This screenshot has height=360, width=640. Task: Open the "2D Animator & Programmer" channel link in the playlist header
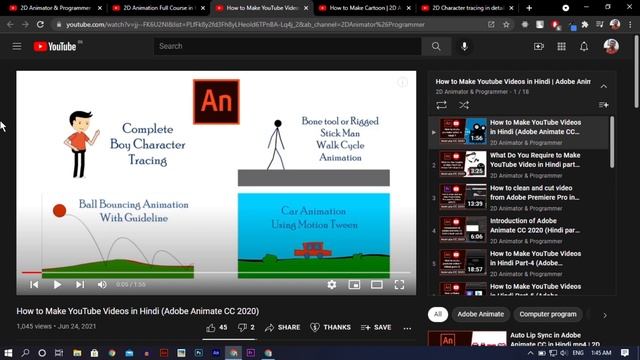click(471, 92)
